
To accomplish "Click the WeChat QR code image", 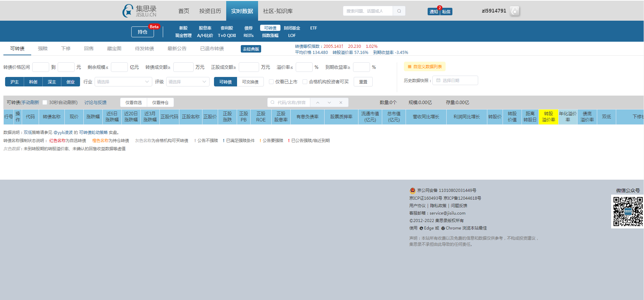I will 627,211.
